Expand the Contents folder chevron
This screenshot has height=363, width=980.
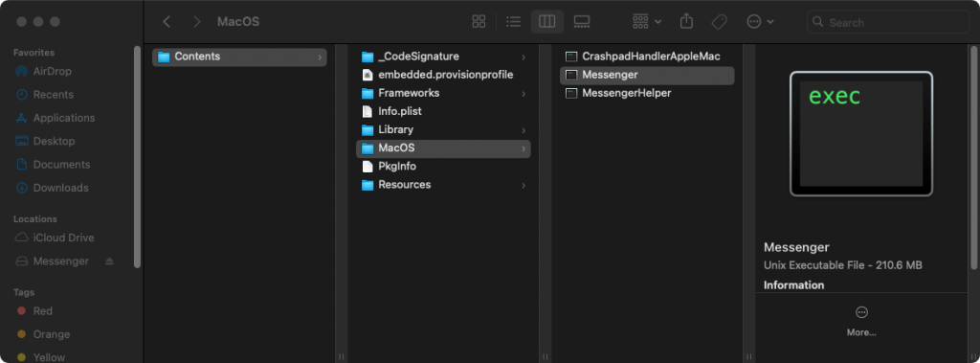320,57
